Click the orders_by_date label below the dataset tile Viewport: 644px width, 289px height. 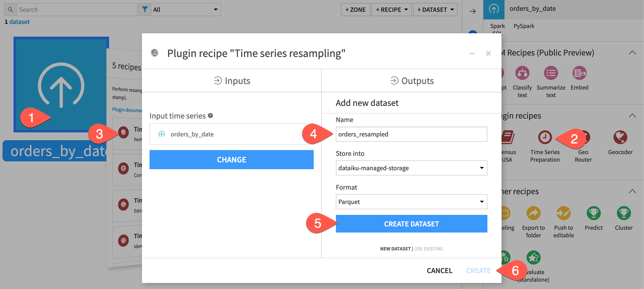point(55,151)
